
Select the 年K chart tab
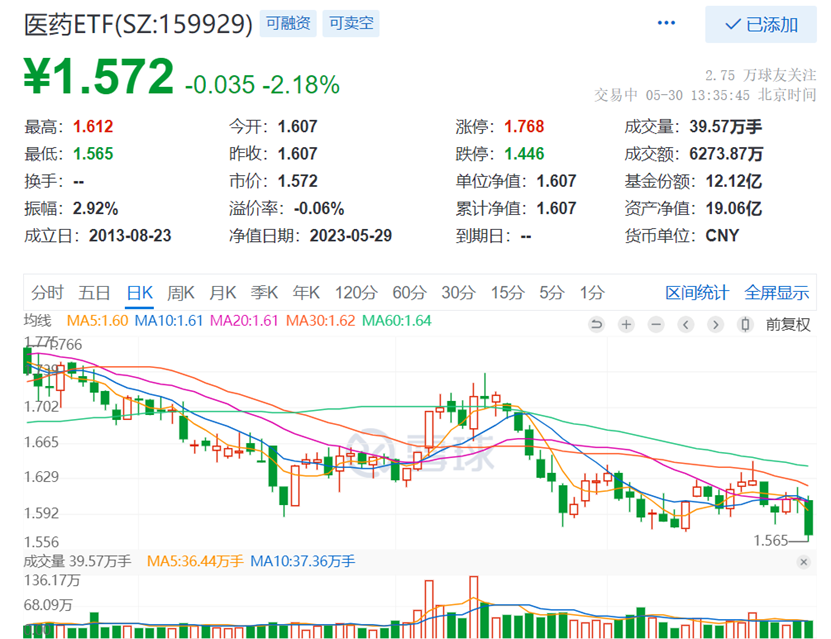click(x=306, y=292)
